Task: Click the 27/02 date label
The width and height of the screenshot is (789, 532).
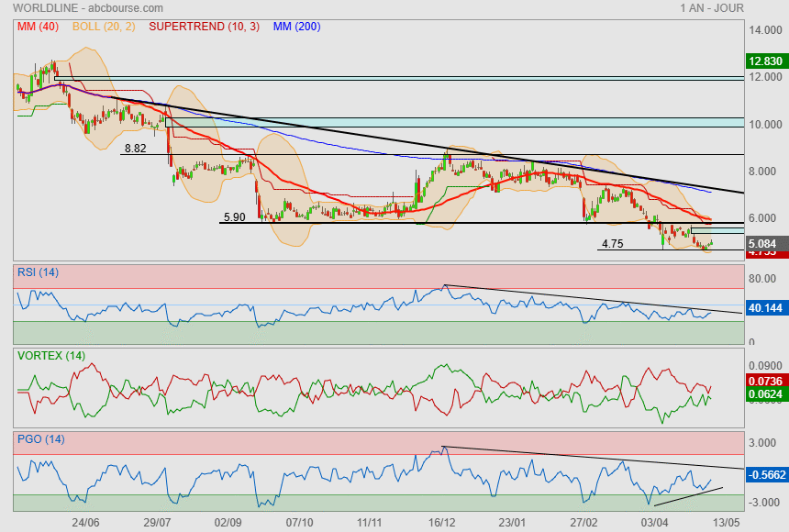Action: (583, 523)
